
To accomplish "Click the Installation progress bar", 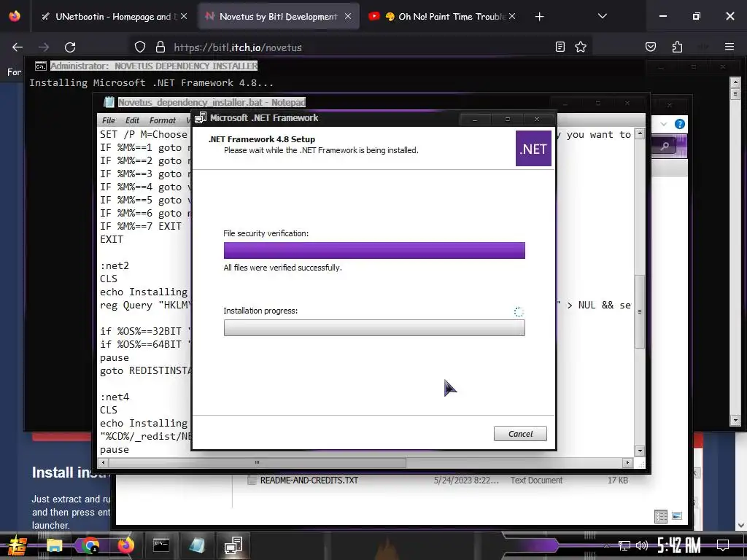I will coord(374,327).
